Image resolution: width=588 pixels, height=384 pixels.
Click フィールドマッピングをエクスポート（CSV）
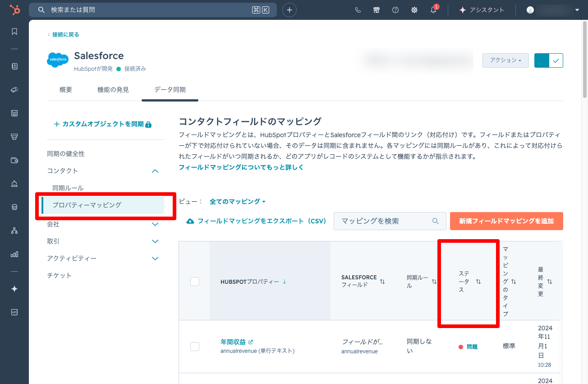tap(256, 221)
